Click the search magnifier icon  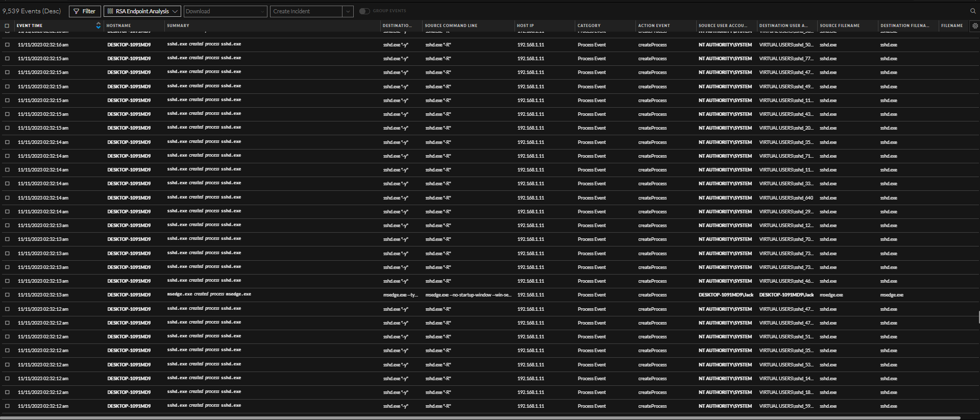pos(973,11)
